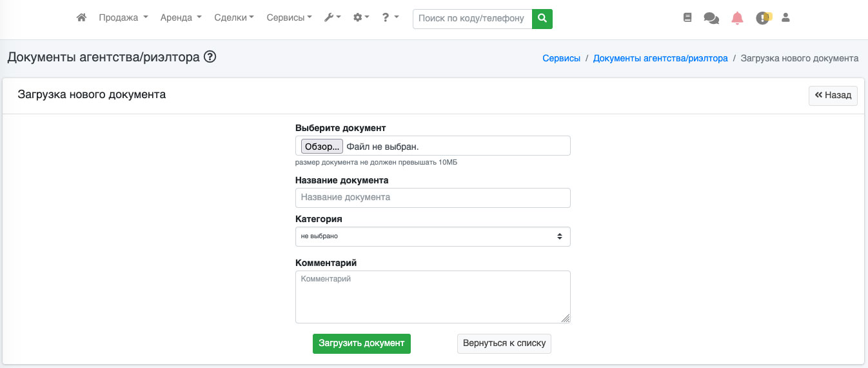Open the Категория select dropdown
This screenshot has width=868, height=368.
tap(433, 236)
